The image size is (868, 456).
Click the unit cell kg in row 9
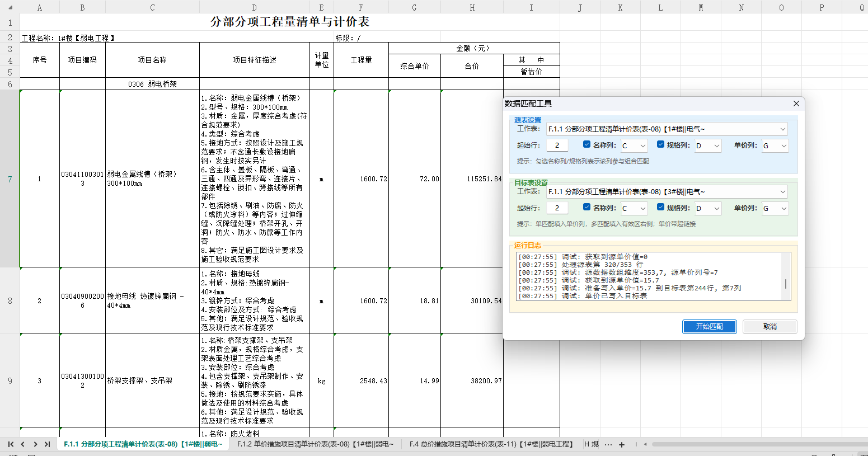pyautogui.click(x=321, y=380)
